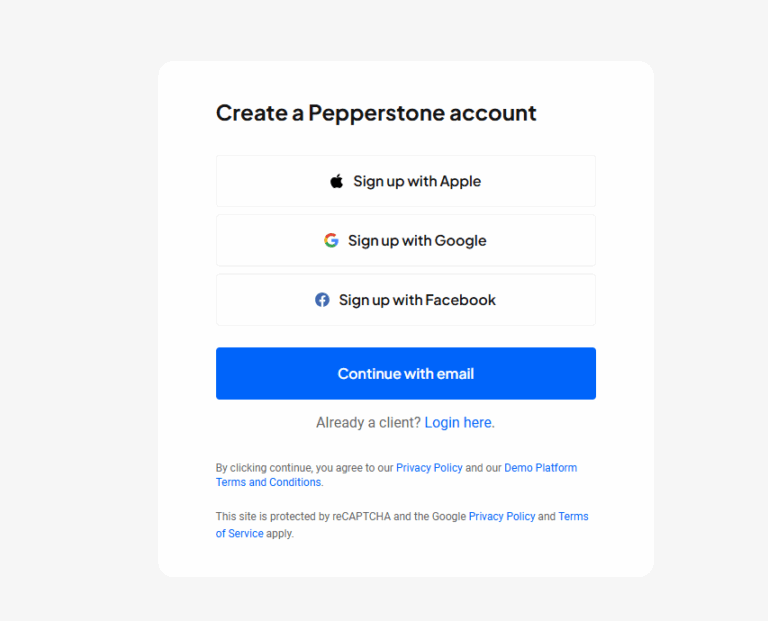Click the word 'reCAPTCHA' in the notice
Viewport: 768px width, 621px height.
tap(361, 517)
